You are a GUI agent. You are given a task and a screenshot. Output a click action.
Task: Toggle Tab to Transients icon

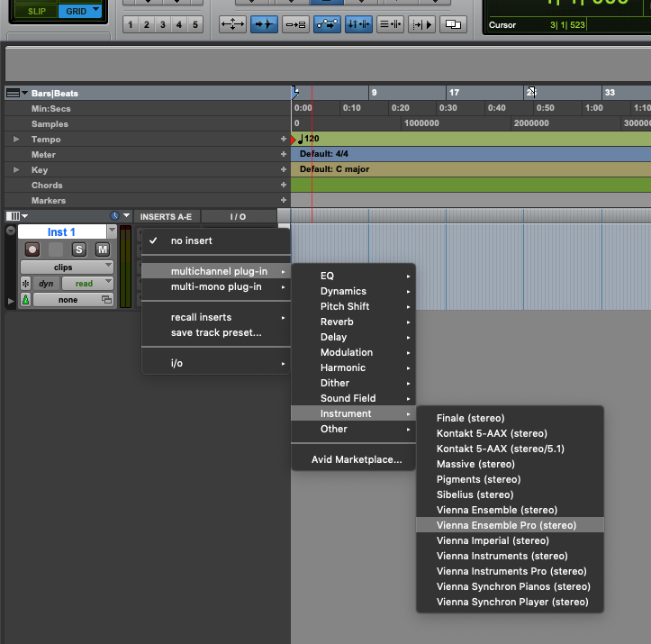pos(264,24)
